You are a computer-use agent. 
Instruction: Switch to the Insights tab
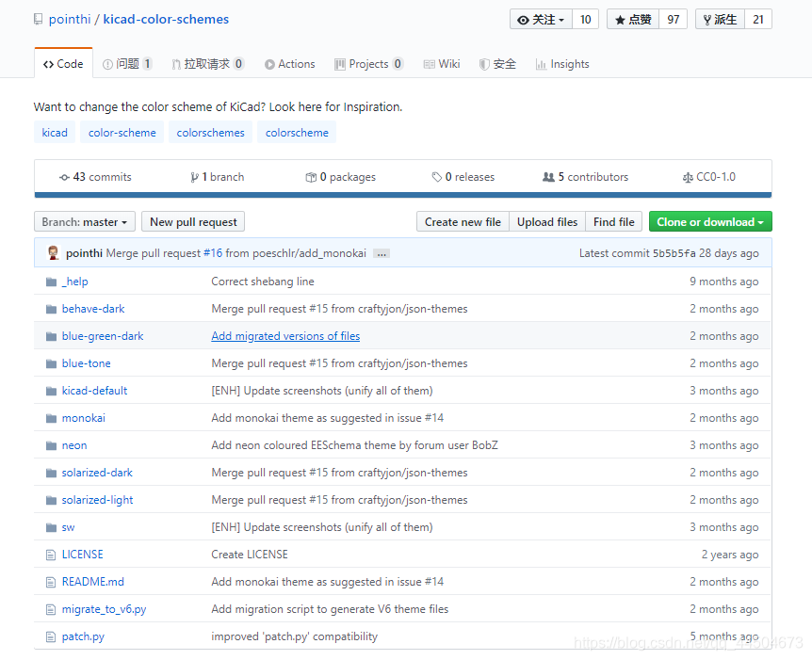click(x=562, y=64)
